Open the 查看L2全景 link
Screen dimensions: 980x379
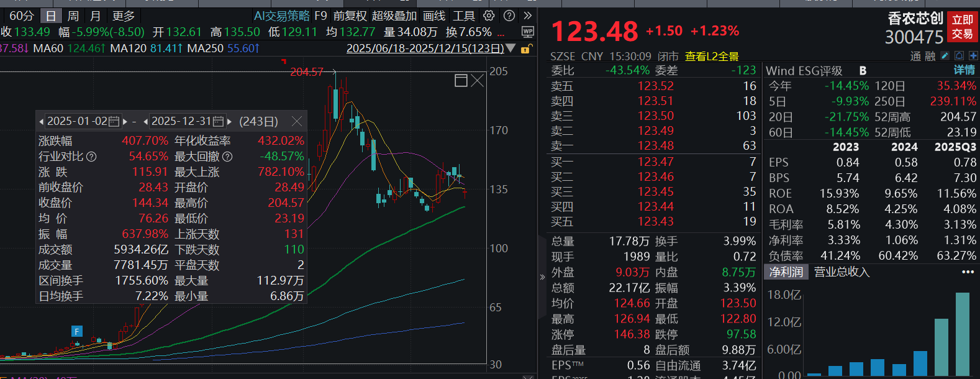pyautogui.click(x=712, y=57)
